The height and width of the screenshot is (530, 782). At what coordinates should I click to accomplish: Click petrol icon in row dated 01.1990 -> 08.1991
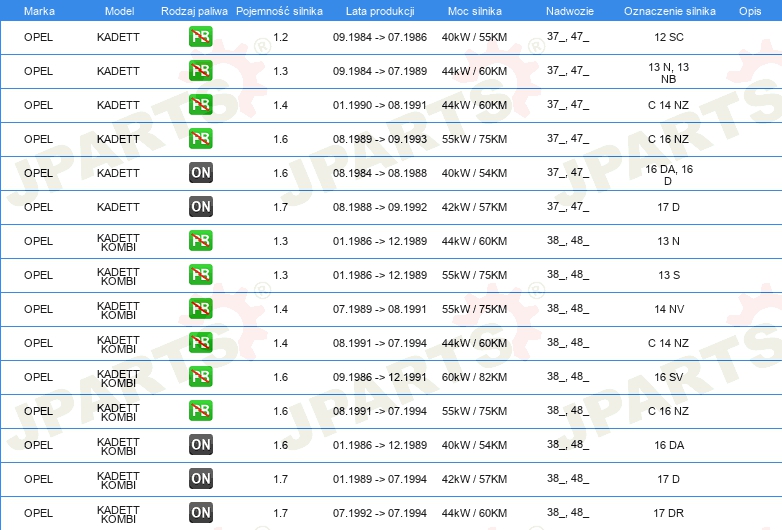200,105
